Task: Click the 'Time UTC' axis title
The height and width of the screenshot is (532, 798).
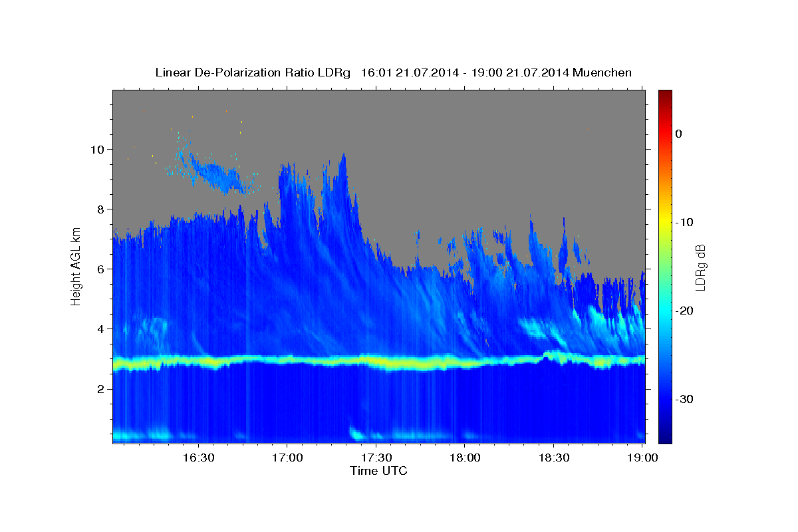Action: pyautogui.click(x=378, y=471)
